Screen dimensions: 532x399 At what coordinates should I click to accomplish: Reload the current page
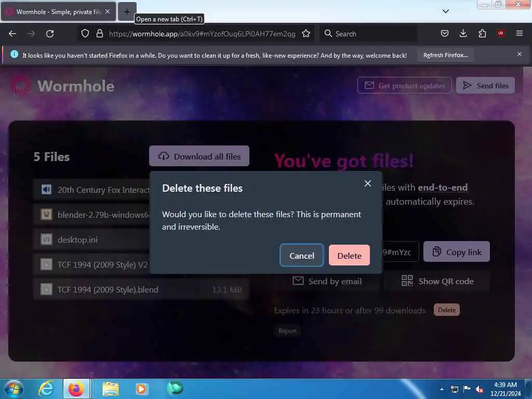coord(50,34)
